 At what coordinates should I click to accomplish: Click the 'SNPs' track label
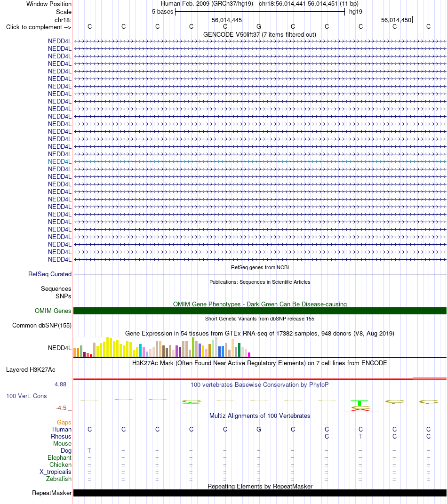coord(64,296)
